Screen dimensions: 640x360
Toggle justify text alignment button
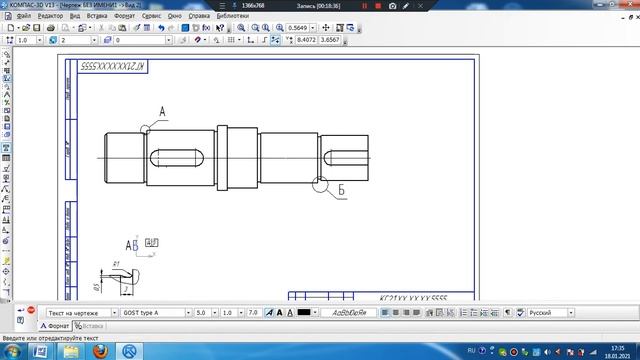416,313
